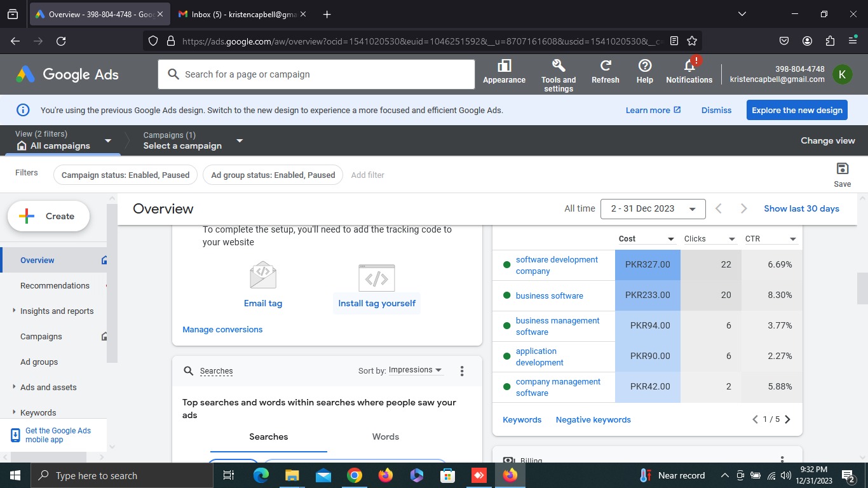Go to next date range
This screenshot has width=868, height=488.
pos(744,208)
